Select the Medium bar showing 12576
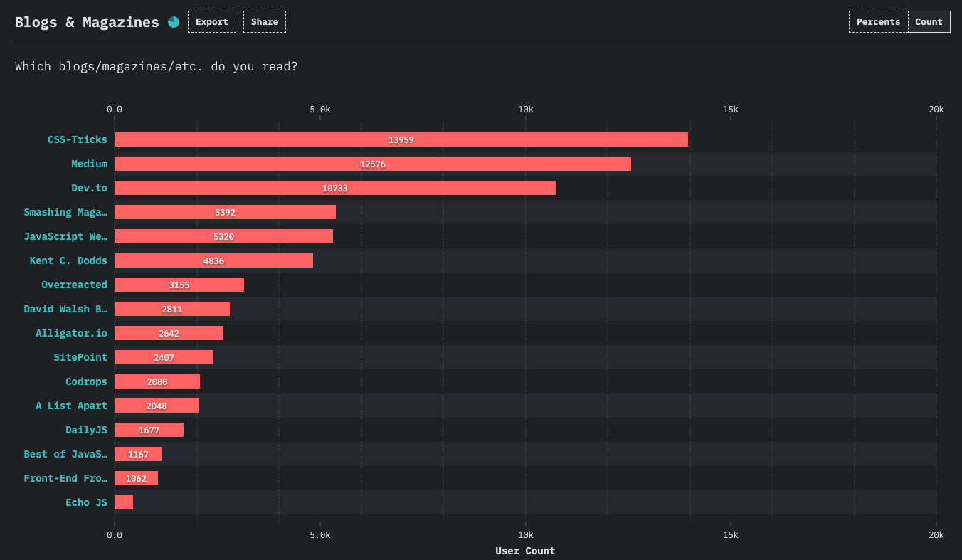Image resolution: width=962 pixels, height=560 pixels. pos(373,164)
